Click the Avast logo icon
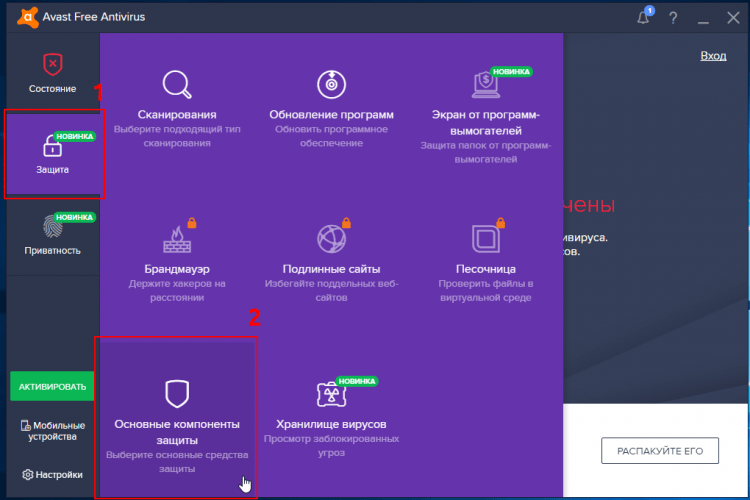 pos(28,17)
